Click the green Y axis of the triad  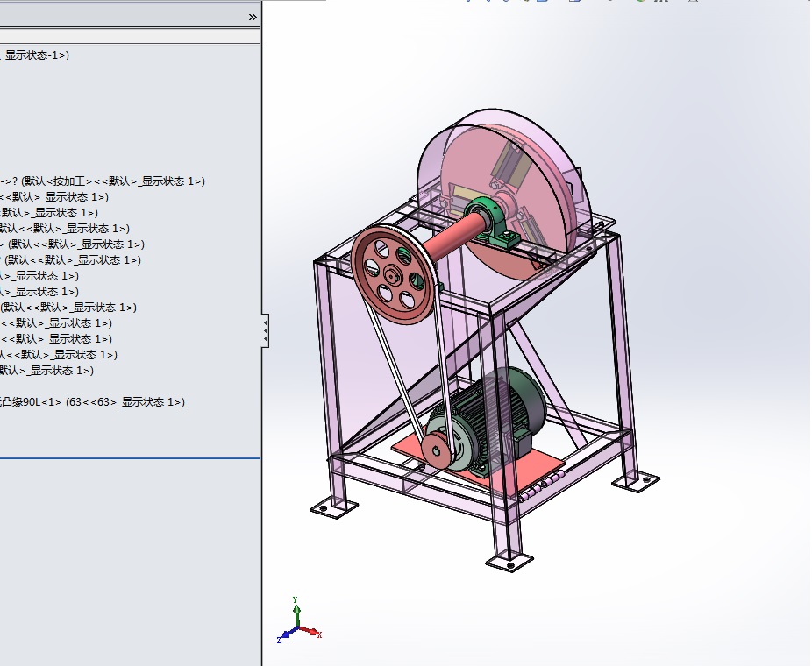click(296, 612)
